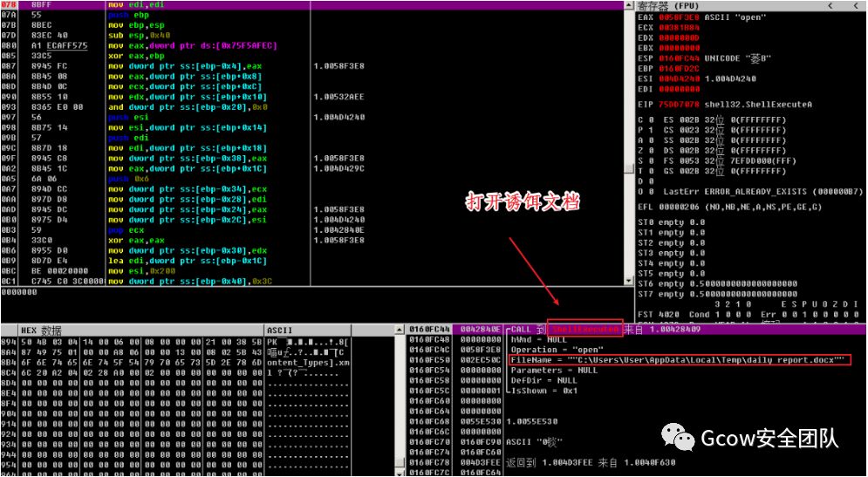Click the FST 4020 status row
The width and height of the screenshot is (868, 477).
coord(750,315)
